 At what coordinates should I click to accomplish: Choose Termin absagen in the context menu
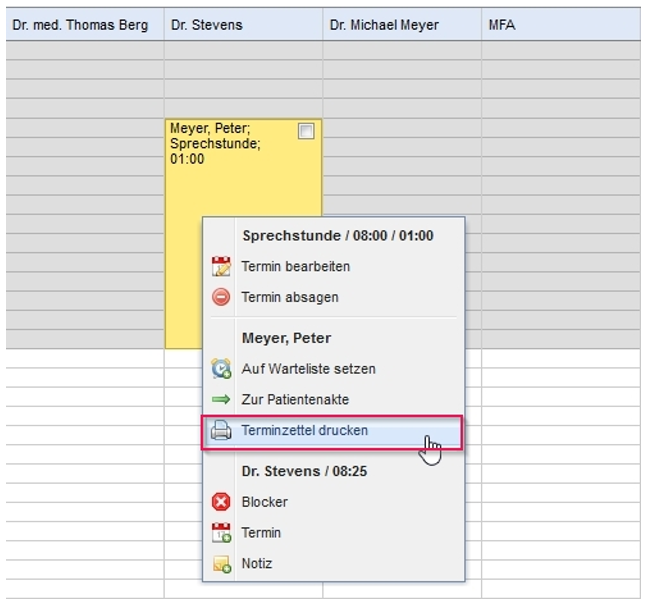pos(289,297)
